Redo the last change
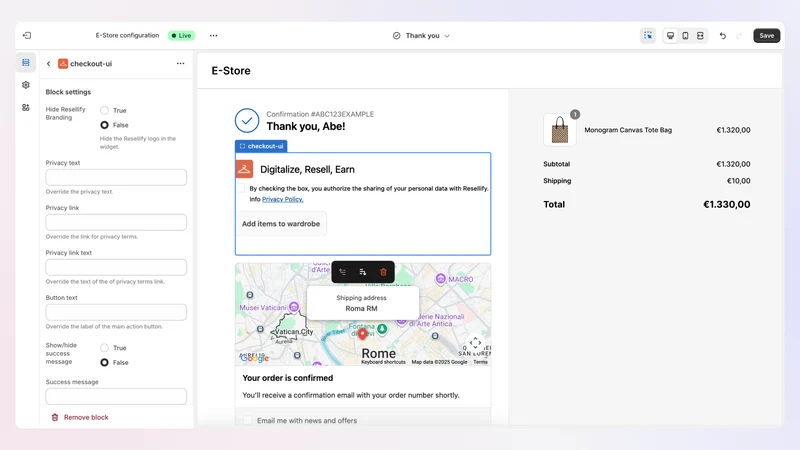800x450 pixels. 739,36
